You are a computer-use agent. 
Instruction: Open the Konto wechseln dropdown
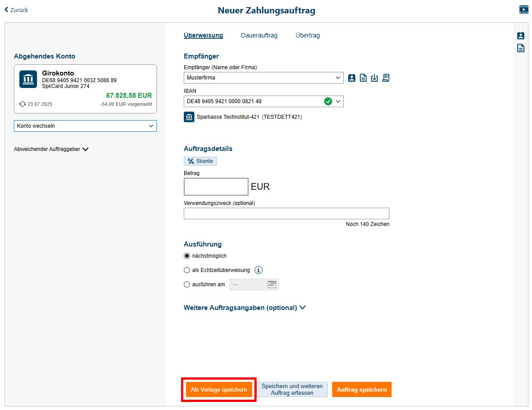point(85,126)
